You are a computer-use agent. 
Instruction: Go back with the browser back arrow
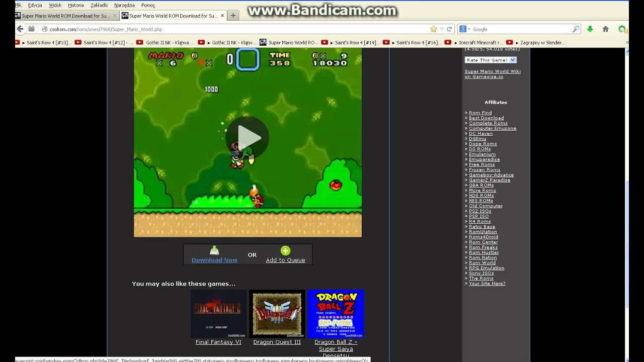tap(20, 29)
